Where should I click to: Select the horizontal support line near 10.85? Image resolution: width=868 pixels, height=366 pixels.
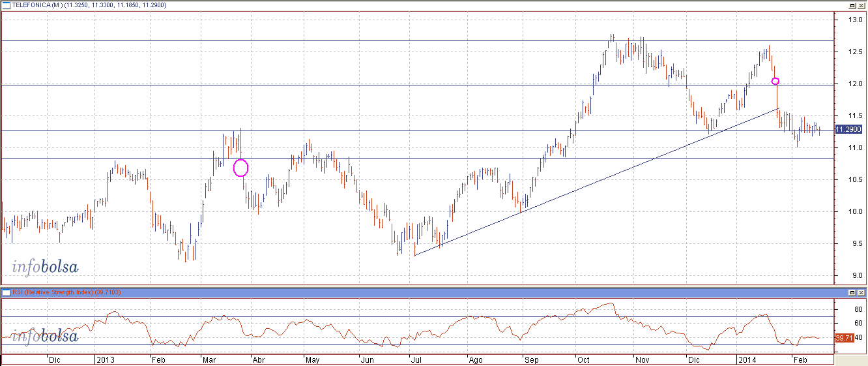(417, 158)
